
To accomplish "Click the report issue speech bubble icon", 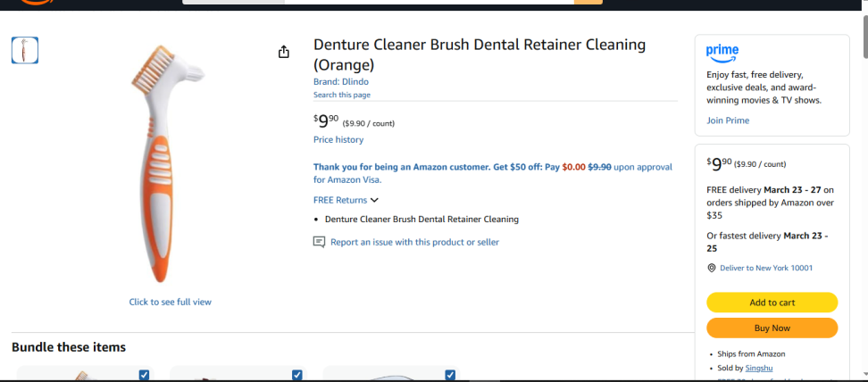I will [319, 242].
